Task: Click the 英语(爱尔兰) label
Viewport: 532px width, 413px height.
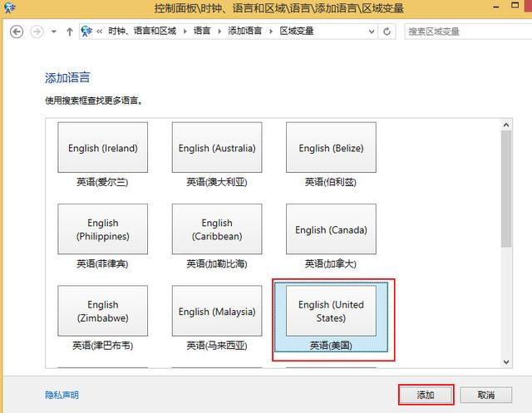Action: coord(102,183)
